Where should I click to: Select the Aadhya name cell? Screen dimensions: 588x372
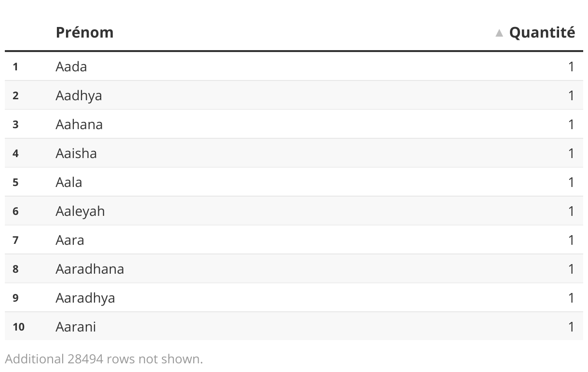tap(79, 95)
